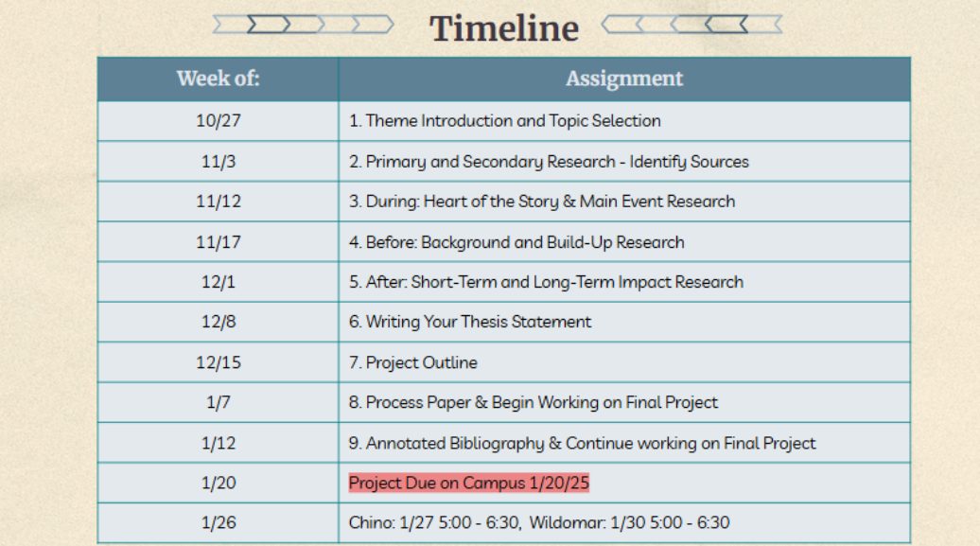Image resolution: width=980 pixels, height=546 pixels.
Task: Select the 11/3 week cell
Action: coord(218,162)
